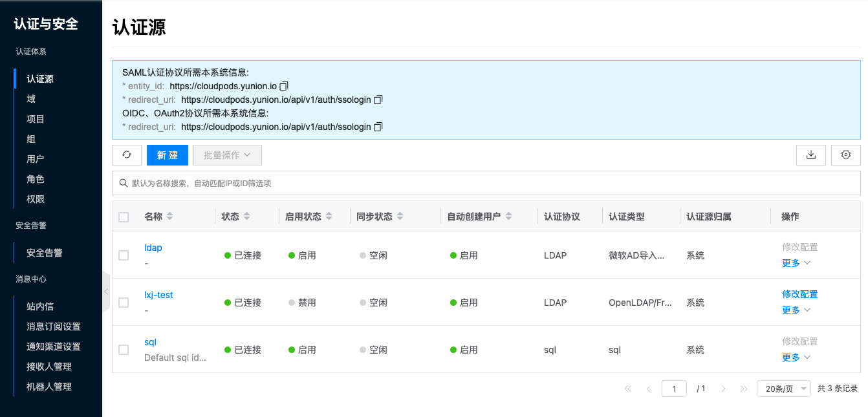Navigate to 用户 in the sidebar
This screenshot has height=417, width=868.
point(35,159)
